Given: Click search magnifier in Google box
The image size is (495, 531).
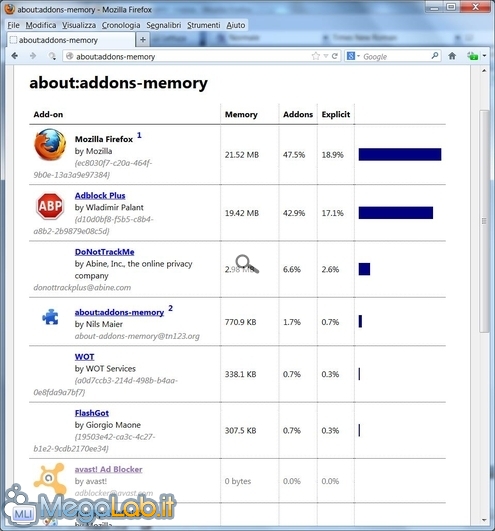Looking at the screenshot, I should click(435, 56).
